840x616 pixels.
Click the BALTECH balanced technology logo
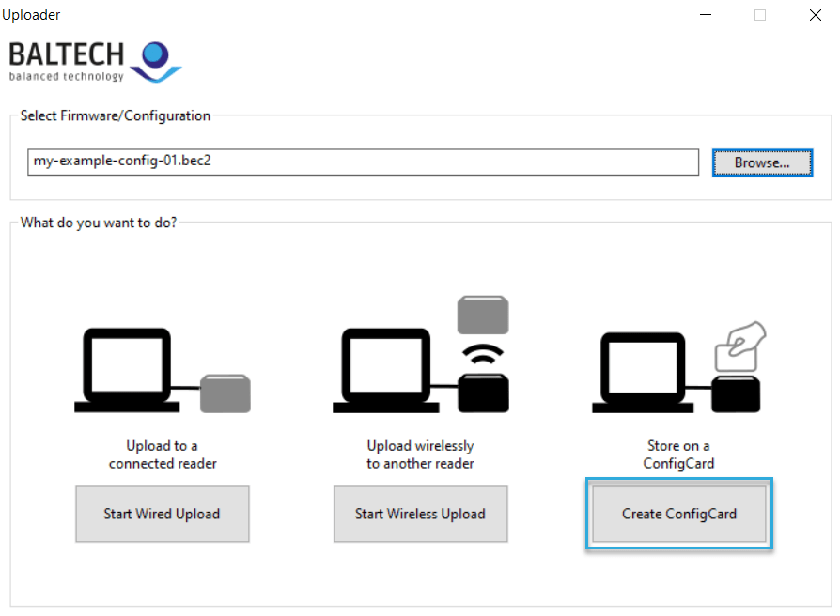tap(94, 58)
